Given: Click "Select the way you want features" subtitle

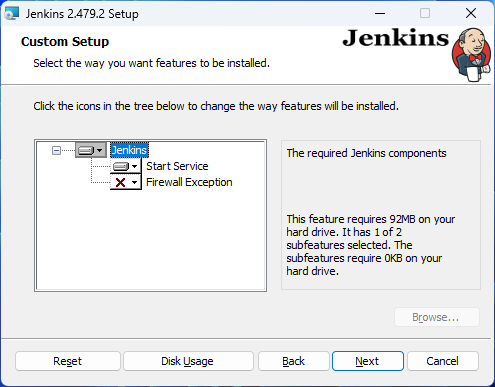Looking at the screenshot, I should coord(151,63).
